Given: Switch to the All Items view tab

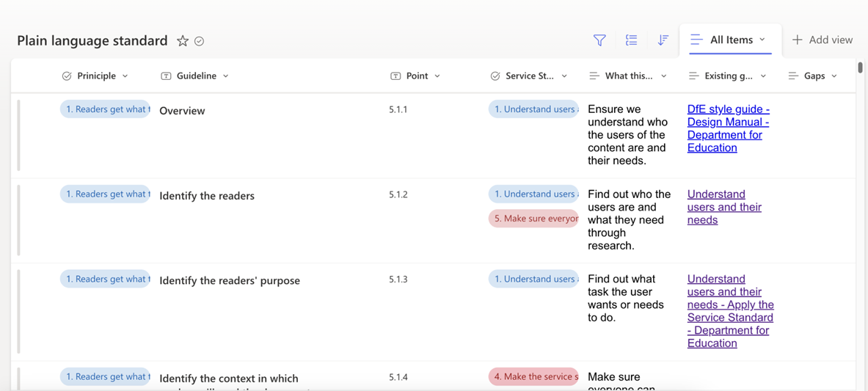Looking at the screenshot, I should click(x=731, y=40).
